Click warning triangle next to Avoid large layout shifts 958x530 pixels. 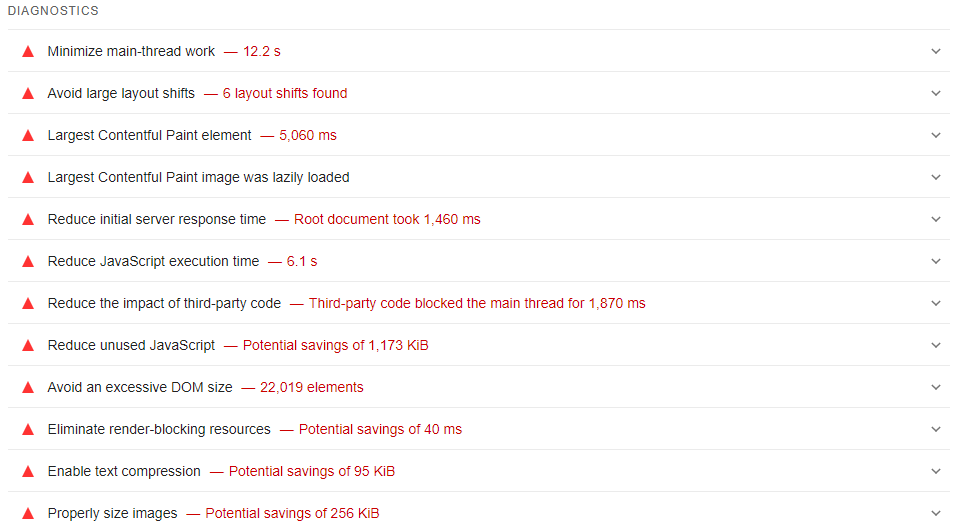click(28, 93)
